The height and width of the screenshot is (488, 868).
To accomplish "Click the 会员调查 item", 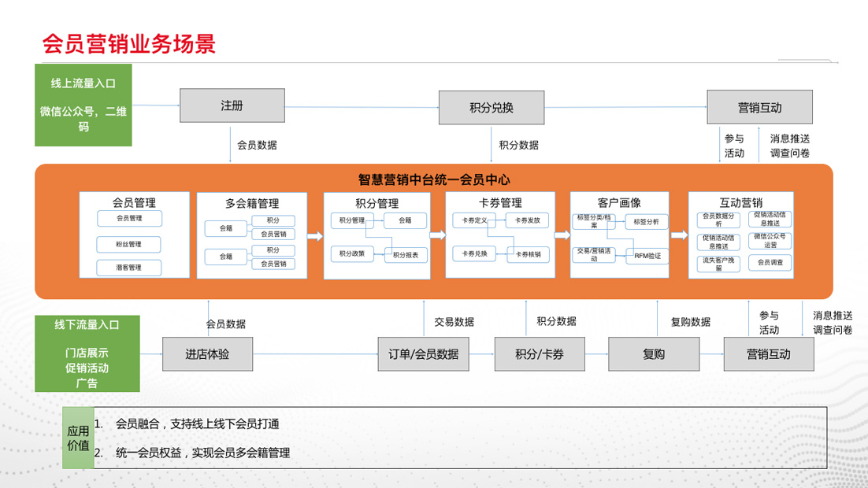I will 770,262.
